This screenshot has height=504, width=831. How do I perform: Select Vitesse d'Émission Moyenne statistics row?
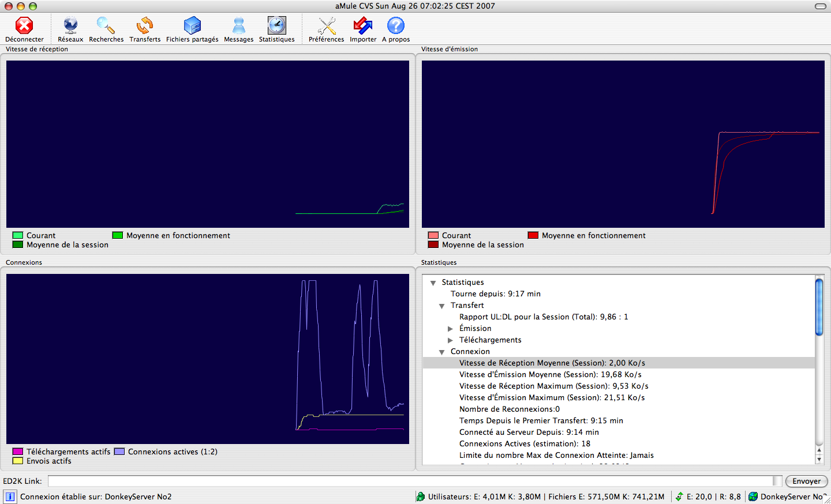[x=550, y=374]
